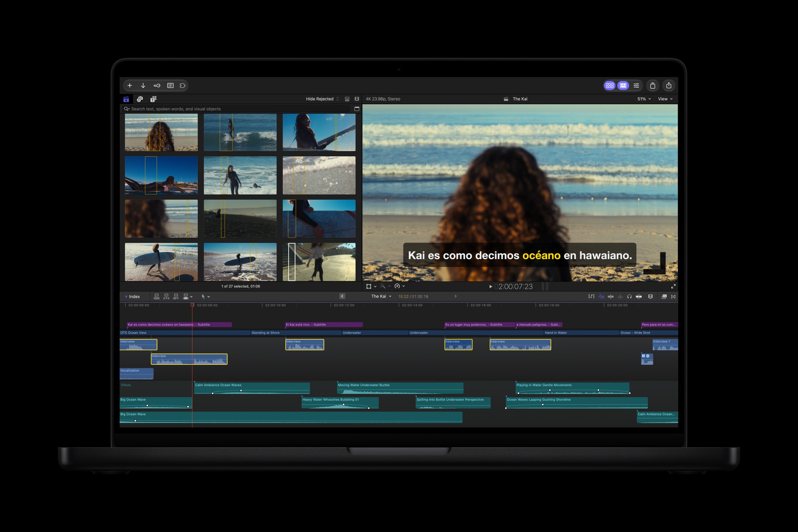Toggle the browser grid panel button
The width and height of the screenshot is (798, 532).
click(609, 85)
